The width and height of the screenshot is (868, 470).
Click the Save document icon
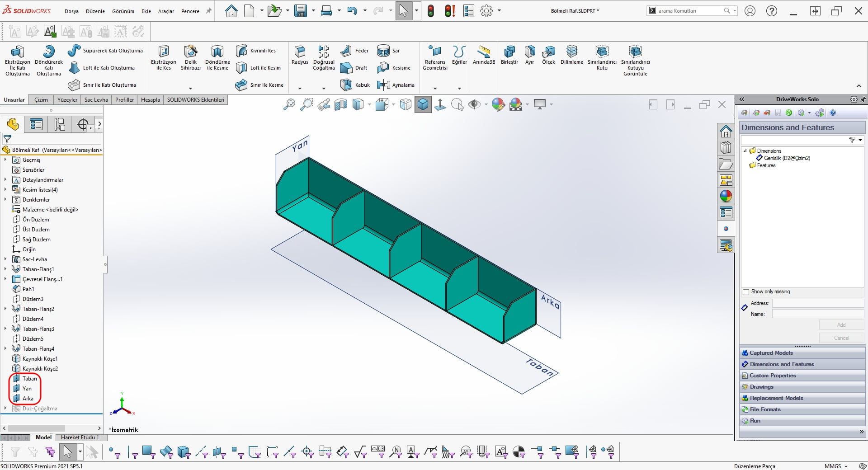[x=301, y=11]
